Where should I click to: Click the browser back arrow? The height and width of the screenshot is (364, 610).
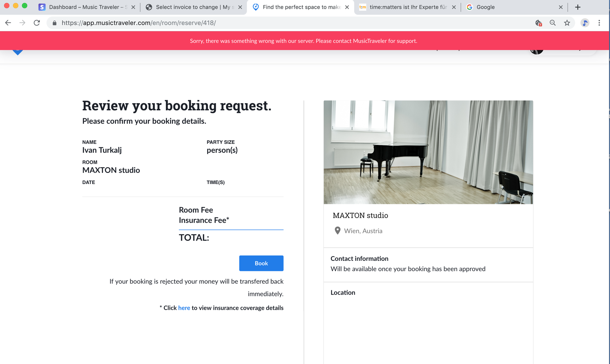click(x=8, y=23)
